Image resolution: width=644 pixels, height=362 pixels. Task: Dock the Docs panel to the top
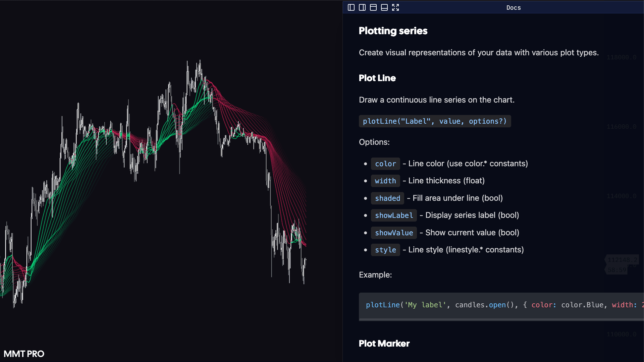point(373,7)
